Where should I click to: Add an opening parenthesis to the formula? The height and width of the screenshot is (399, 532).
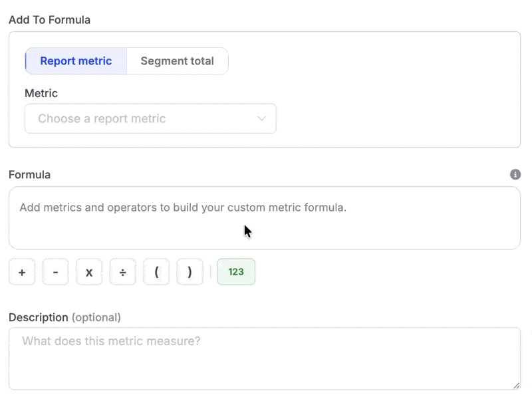click(x=156, y=272)
